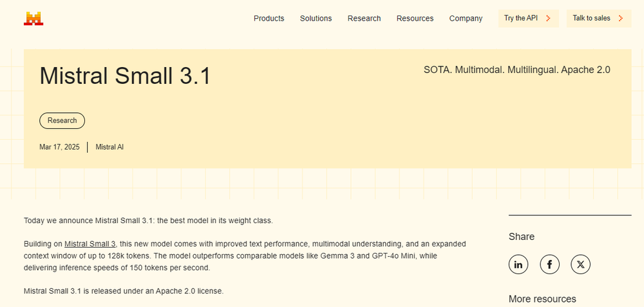The height and width of the screenshot is (307, 644).
Task: Share article on LinkedIn
Action: point(518,264)
